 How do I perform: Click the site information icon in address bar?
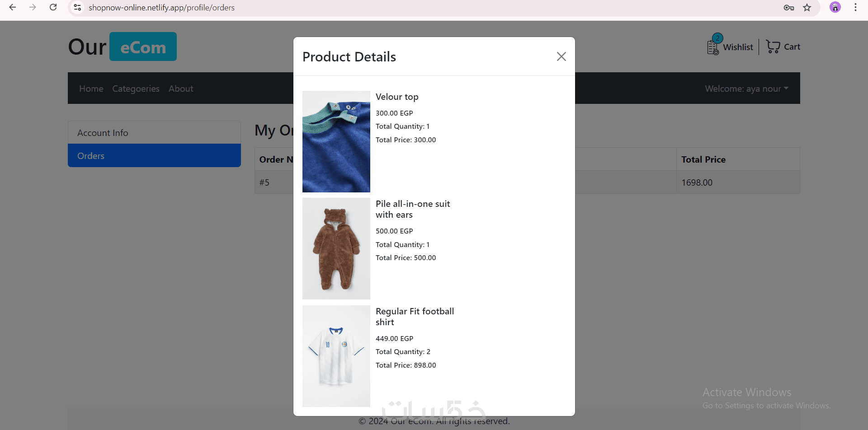(78, 8)
